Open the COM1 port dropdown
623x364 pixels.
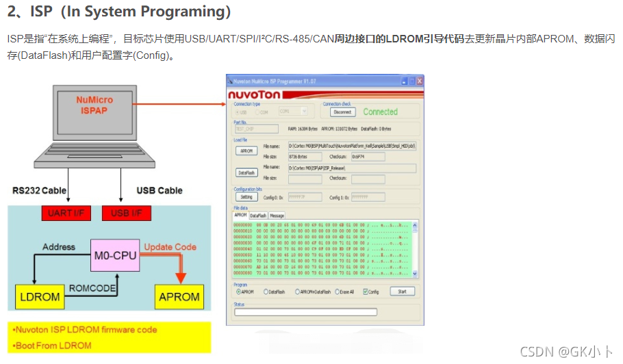pos(293,112)
